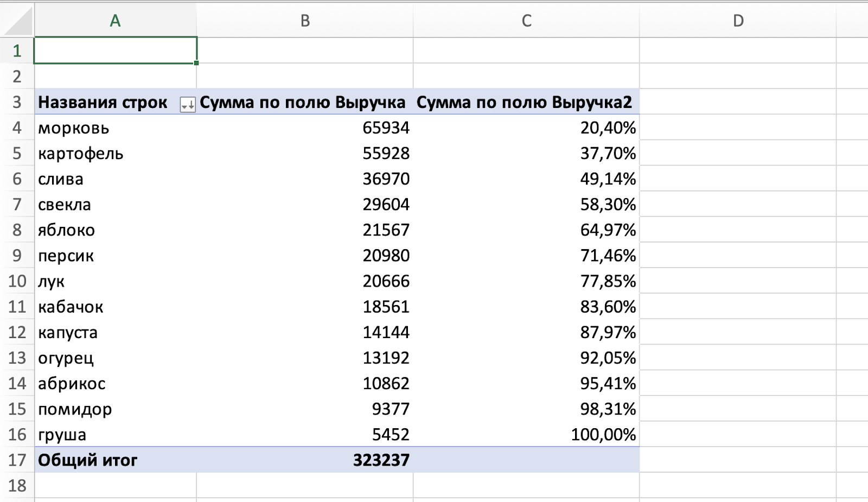Select row number 3

click(x=16, y=103)
